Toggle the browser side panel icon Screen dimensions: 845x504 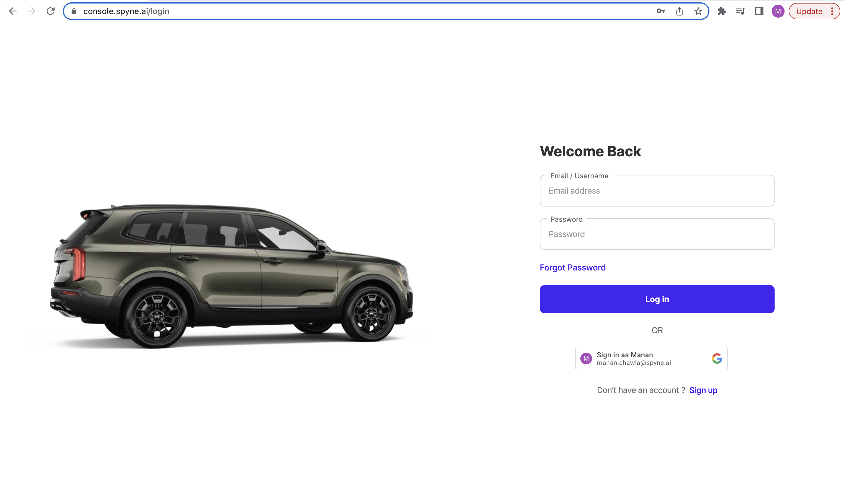(759, 11)
